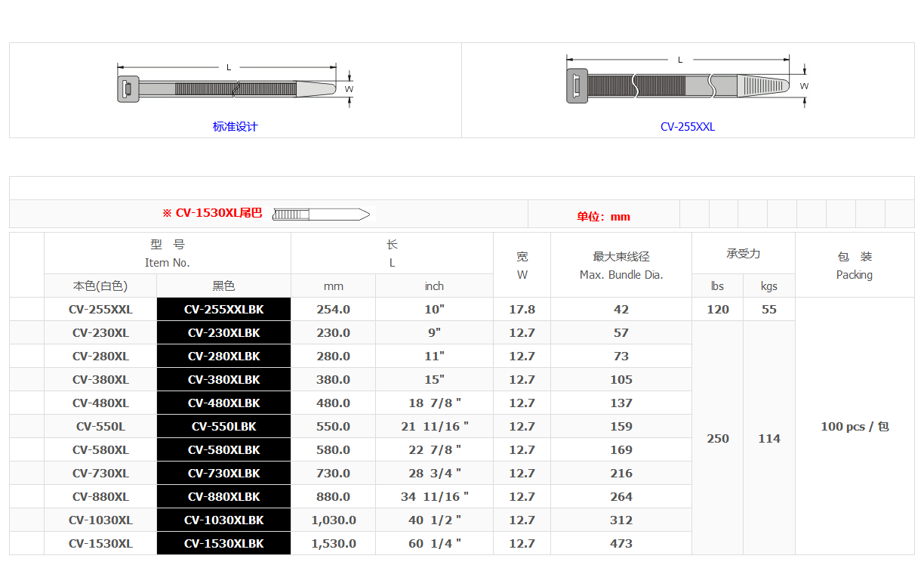The width and height of the screenshot is (924, 565).
Task: Click the CV-1530XL model in table
Action: (x=100, y=543)
